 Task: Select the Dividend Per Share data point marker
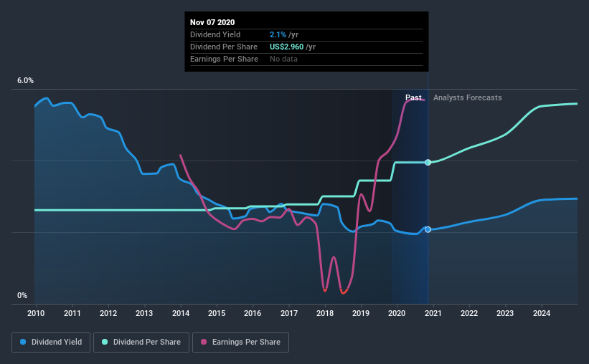(428, 163)
